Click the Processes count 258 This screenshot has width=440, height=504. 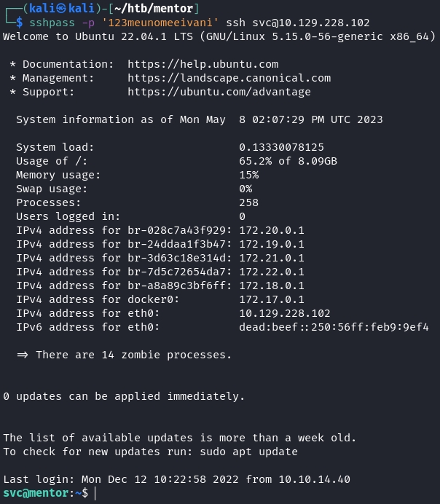click(x=248, y=202)
